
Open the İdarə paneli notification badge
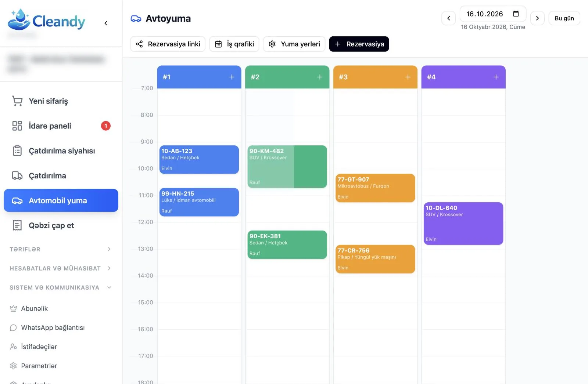[106, 126]
